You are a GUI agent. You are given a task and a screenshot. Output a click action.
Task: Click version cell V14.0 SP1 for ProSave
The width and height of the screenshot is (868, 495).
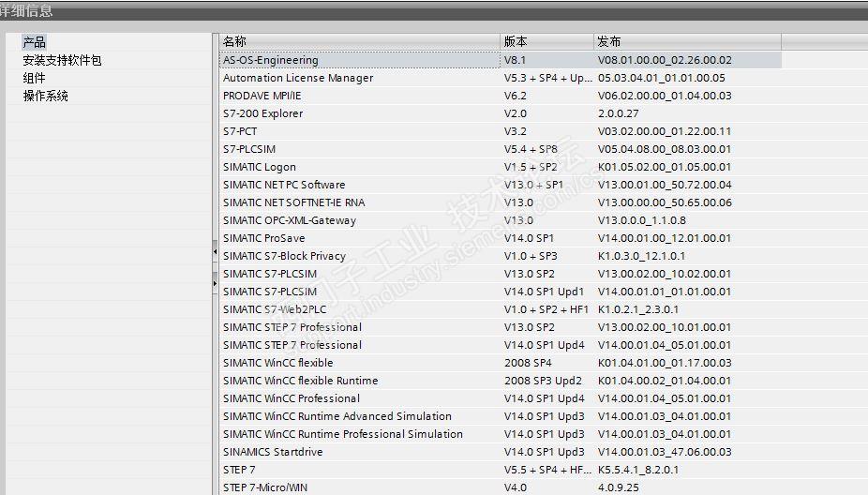point(529,238)
